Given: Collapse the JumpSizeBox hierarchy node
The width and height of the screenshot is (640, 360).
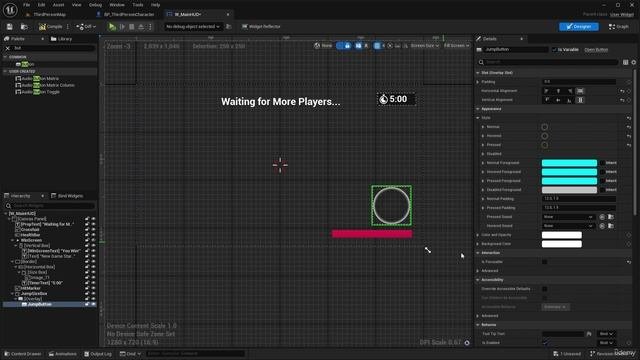Looking at the screenshot, I should (x=13, y=293).
